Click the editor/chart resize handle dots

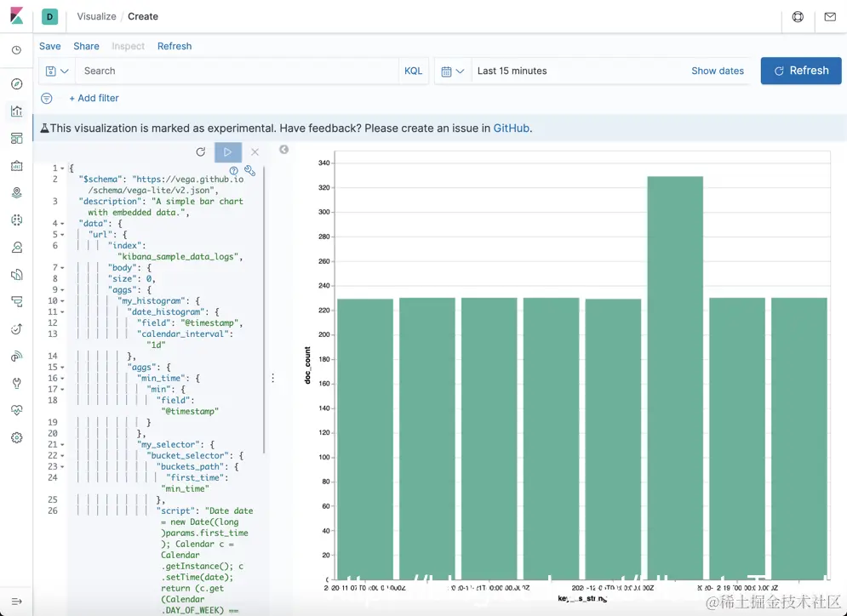pos(272,378)
